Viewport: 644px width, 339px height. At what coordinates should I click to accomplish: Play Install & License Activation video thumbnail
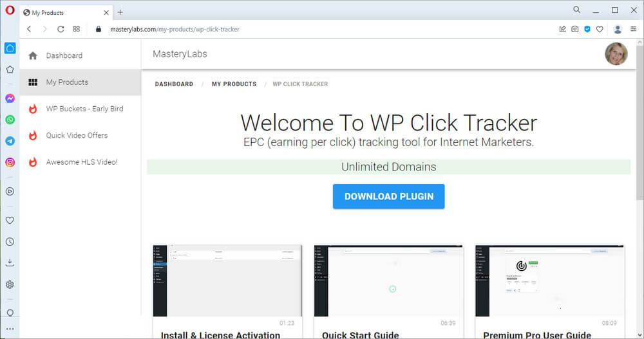[x=227, y=280]
